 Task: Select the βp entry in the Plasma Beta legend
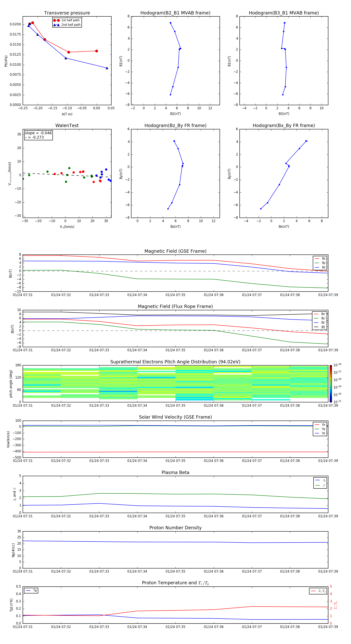(320, 480)
